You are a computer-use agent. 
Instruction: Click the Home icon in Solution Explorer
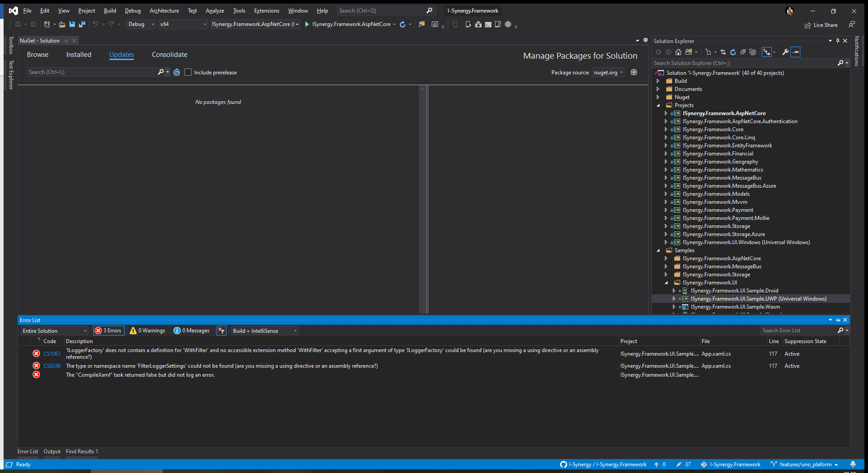(678, 52)
